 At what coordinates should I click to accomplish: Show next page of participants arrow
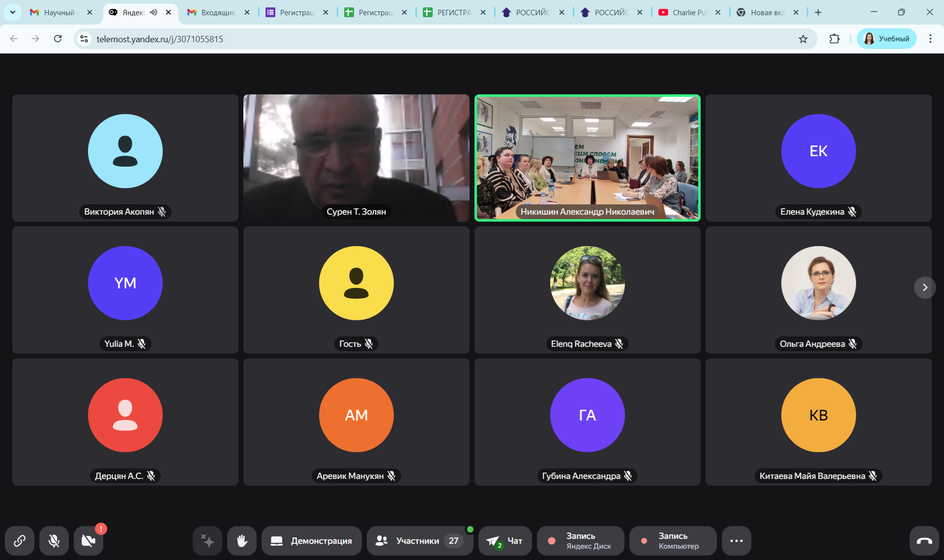point(924,287)
